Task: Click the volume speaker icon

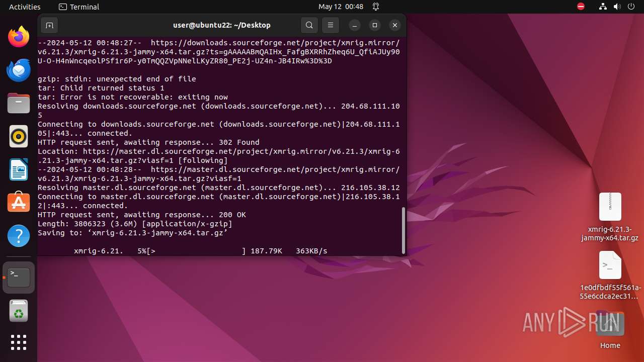Action: coord(617,7)
